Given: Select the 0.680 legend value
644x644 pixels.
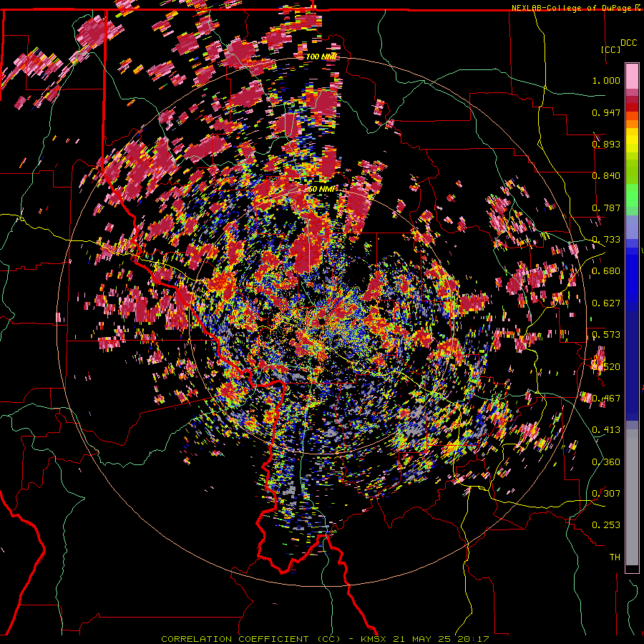Looking at the screenshot, I should (606, 271).
